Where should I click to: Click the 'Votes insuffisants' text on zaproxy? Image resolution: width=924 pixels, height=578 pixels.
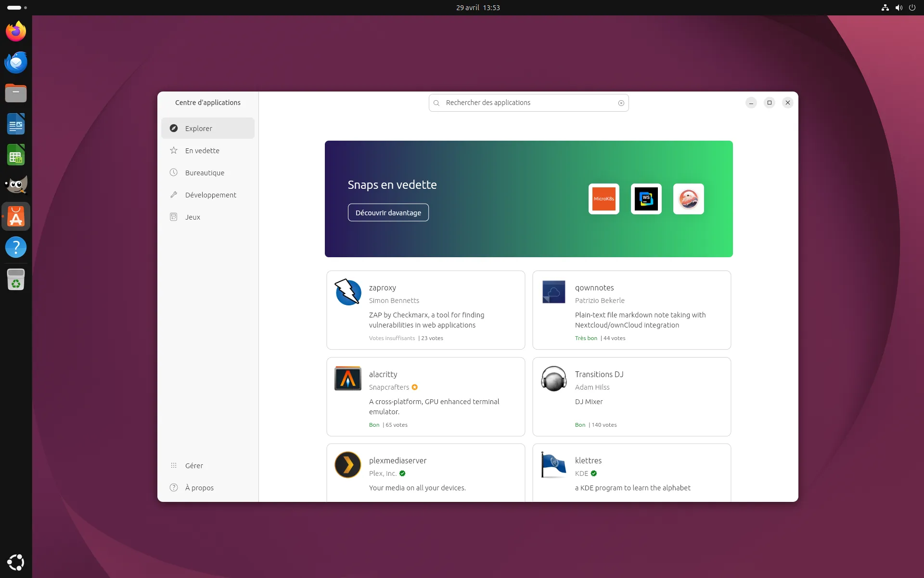pyautogui.click(x=392, y=338)
